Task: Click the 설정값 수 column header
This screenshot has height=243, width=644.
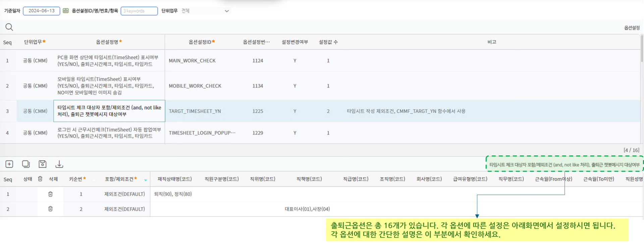Action: pyautogui.click(x=328, y=42)
